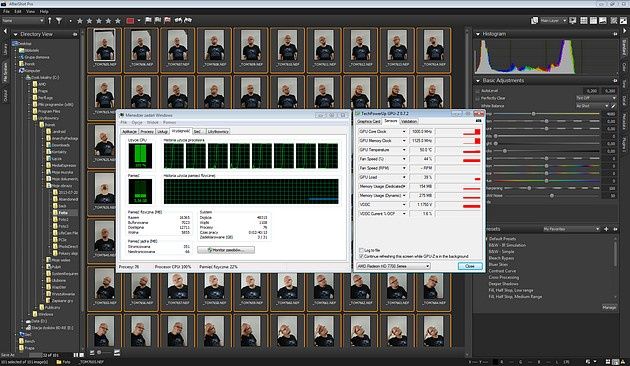Click the white balance eyedropper icon

pyautogui.click(x=614, y=106)
